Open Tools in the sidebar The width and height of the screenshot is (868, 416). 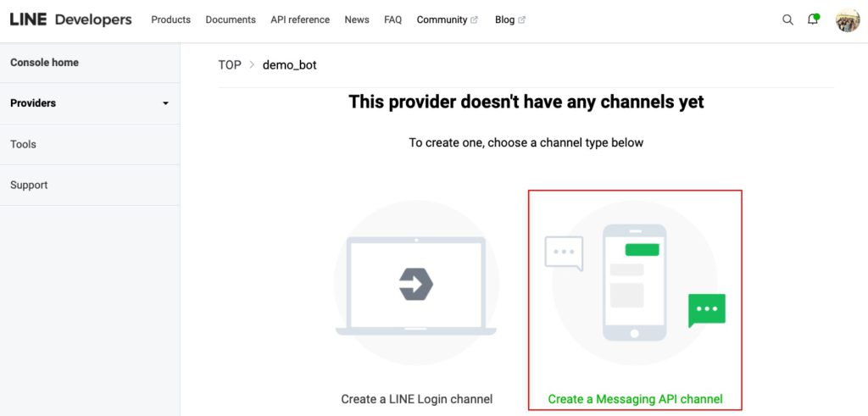click(90, 144)
